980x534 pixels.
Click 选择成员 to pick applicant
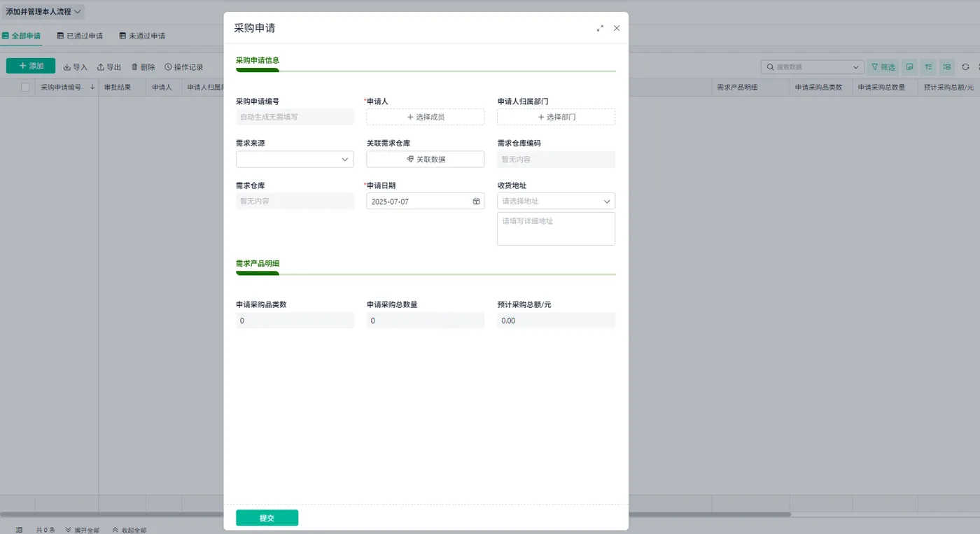tap(426, 117)
